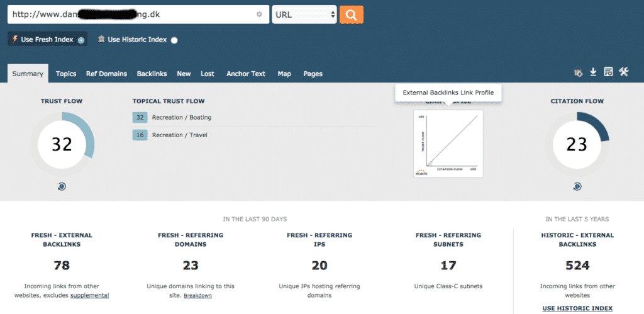
Task: Click the 'TOPICAL TRUST FLOW' heading
Action: tap(169, 101)
